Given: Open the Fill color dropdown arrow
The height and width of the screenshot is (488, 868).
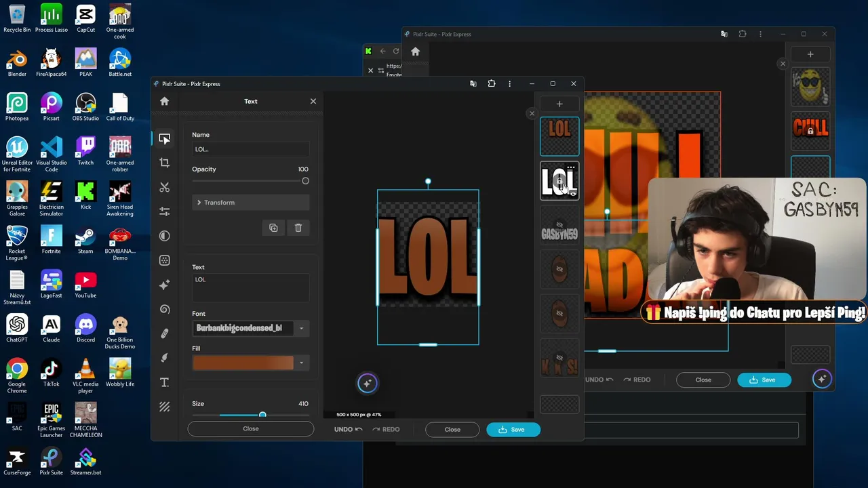Looking at the screenshot, I should click(x=302, y=363).
